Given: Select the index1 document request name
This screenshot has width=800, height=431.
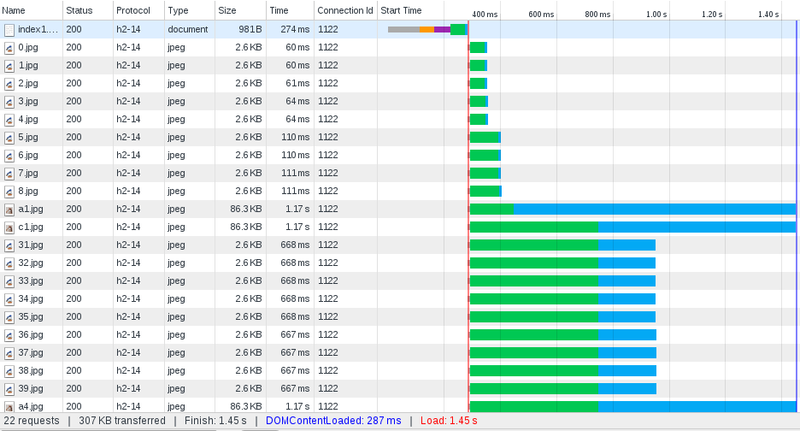Looking at the screenshot, I should pyautogui.click(x=38, y=30).
